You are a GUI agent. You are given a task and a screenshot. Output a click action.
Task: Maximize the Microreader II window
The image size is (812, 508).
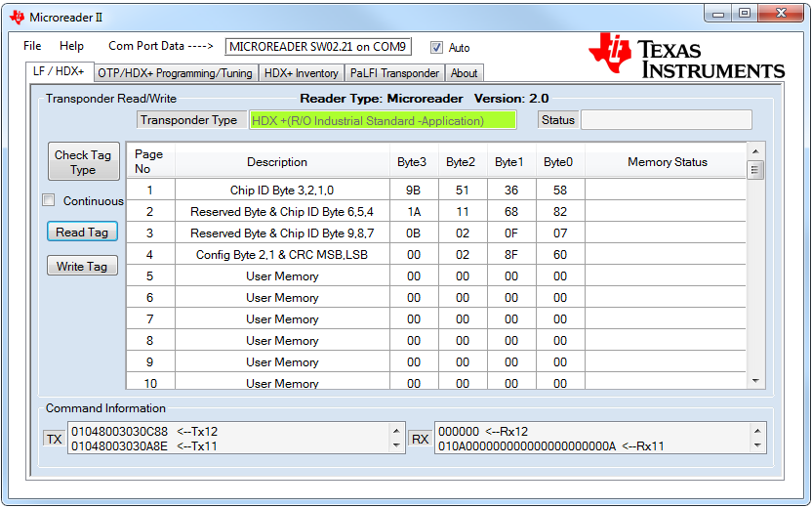click(x=745, y=14)
